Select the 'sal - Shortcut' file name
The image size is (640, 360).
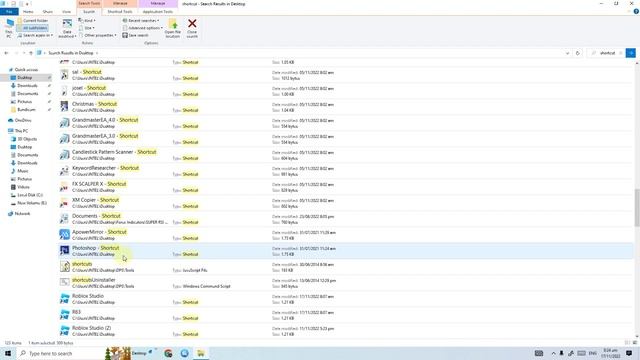[87, 72]
